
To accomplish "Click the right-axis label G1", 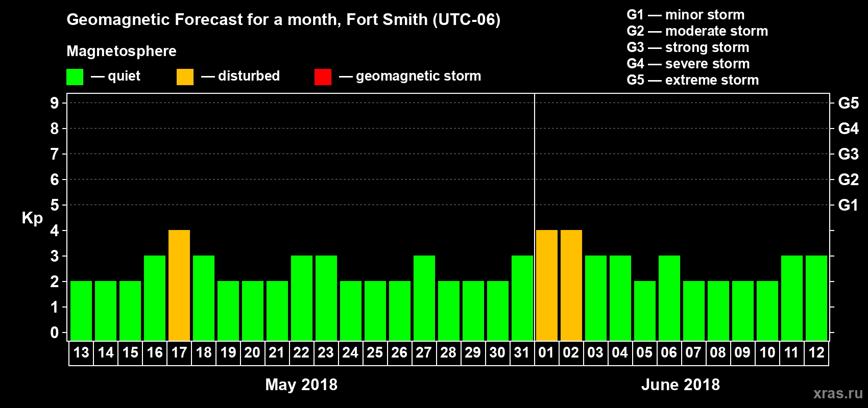I will [849, 205].
